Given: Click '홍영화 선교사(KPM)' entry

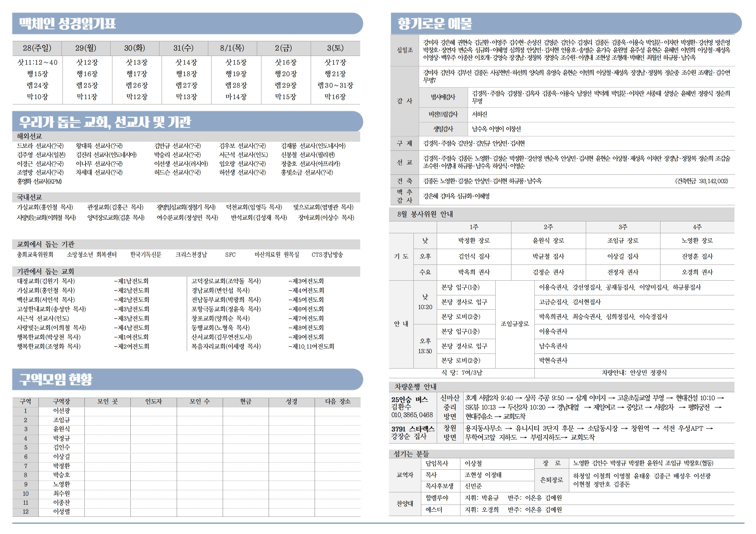Looking at the screenshot, I should (40, 182).
